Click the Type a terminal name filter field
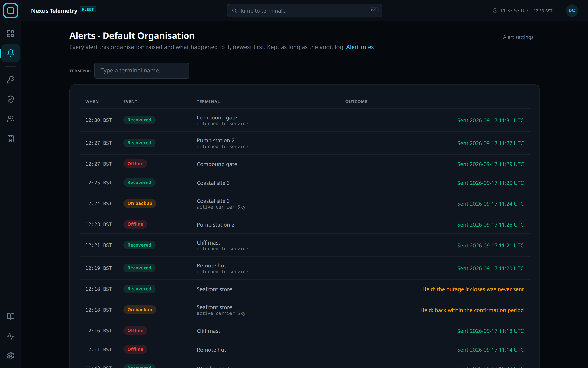The height and width of the screenshot is (368, 588). pos(142,71)
